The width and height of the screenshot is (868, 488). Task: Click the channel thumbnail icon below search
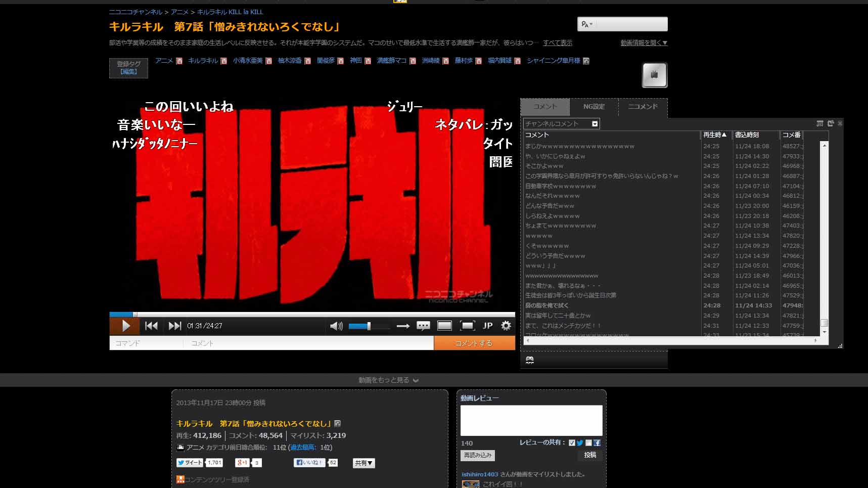655,75
